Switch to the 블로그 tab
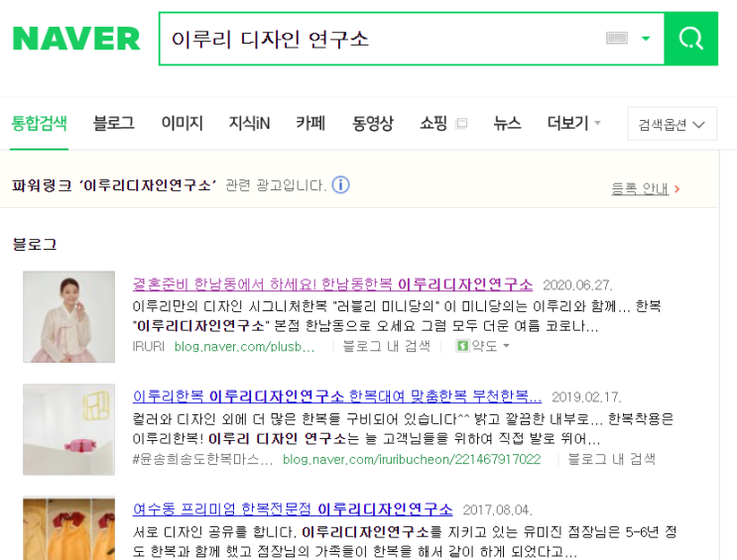 [x=114, y=123]
